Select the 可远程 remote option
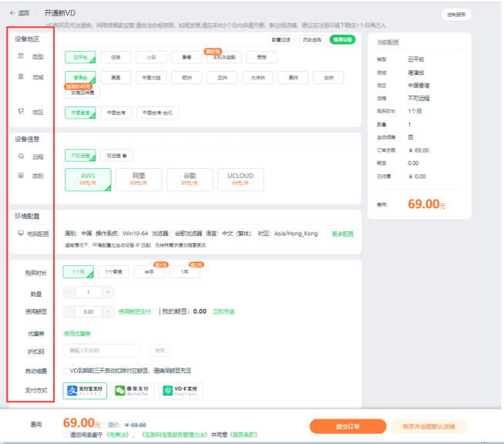This screenshot has height=444, width=504. pyautogui.click(x=115, y=155)
